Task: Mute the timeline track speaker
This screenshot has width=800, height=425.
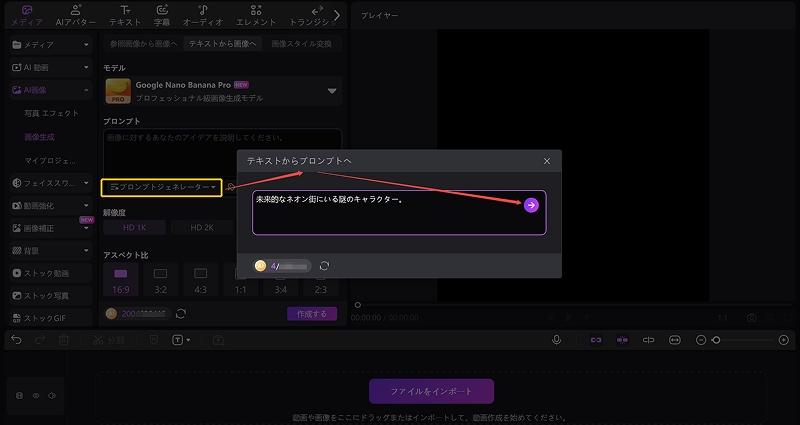Action: click(52, 395)
